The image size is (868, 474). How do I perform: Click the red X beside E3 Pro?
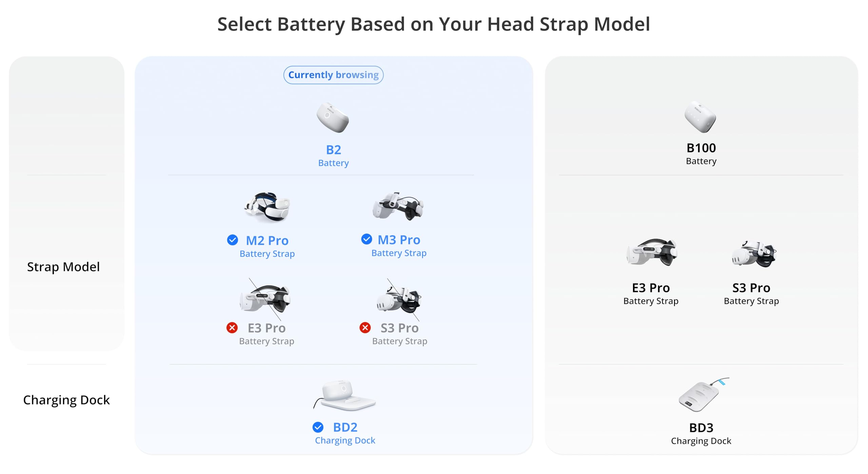[232, 328]
